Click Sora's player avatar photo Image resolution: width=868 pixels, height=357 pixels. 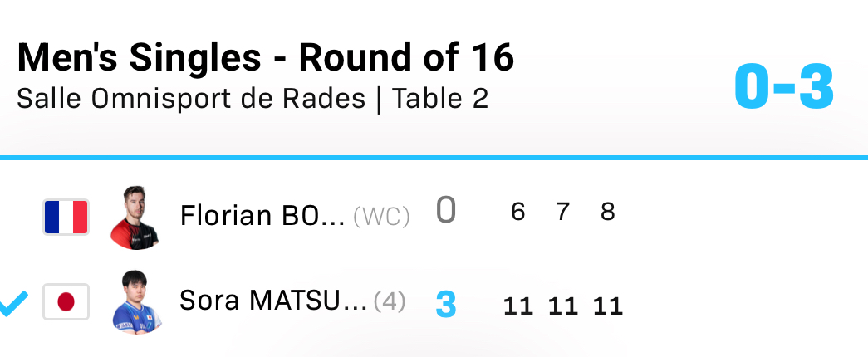[136, 302]
